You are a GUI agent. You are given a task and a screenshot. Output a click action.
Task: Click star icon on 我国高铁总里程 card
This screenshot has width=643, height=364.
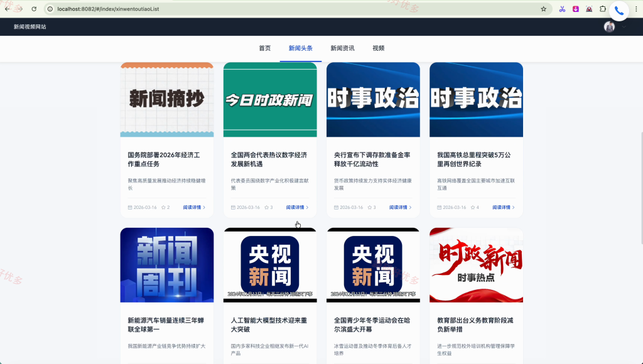pos(473,207)
